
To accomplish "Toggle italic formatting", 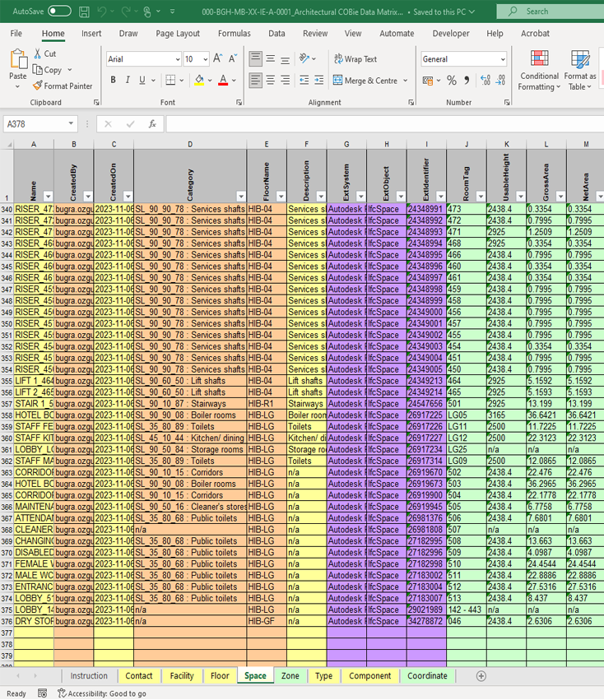I will pyautogui.click(x=128, y=81).
